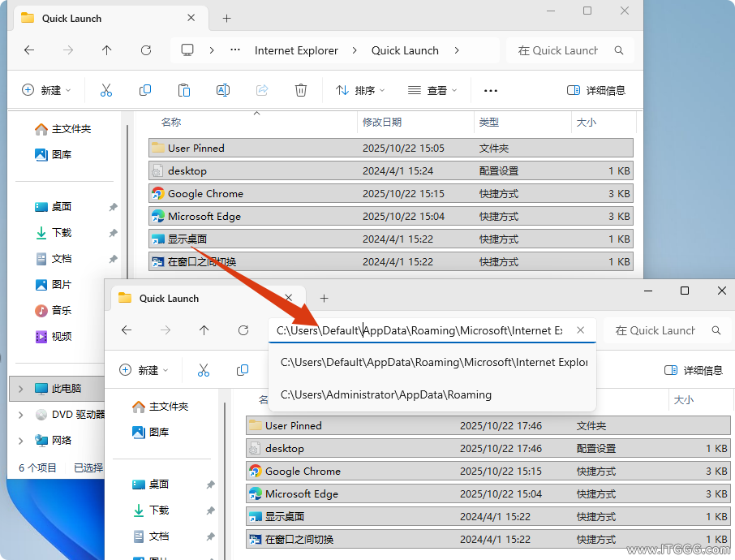Select the C:\Users\Administrator\AppData\Roaming suggestion

coord(386,395)
